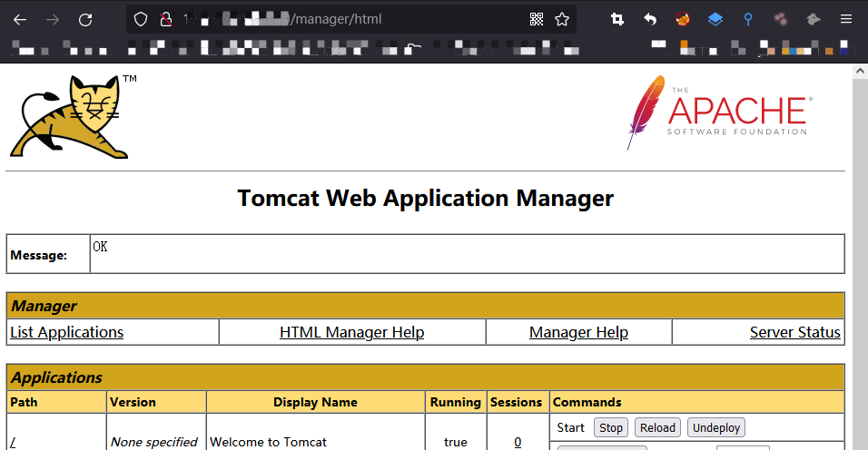Reload the current page

85,20
